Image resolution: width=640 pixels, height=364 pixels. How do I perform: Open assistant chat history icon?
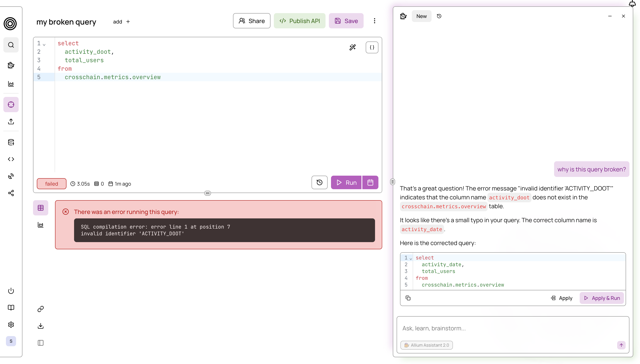pyautogui.click(x=439, y=16)
